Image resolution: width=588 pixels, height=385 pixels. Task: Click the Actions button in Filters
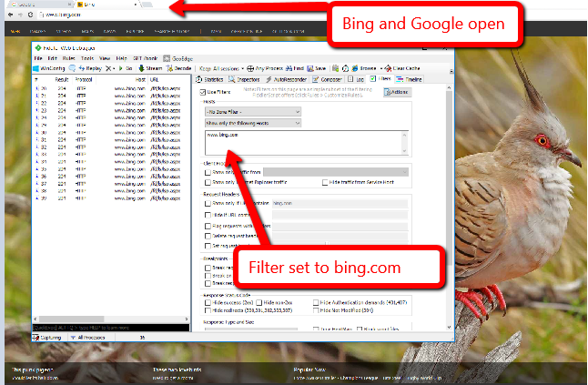(x=398, y=92)
